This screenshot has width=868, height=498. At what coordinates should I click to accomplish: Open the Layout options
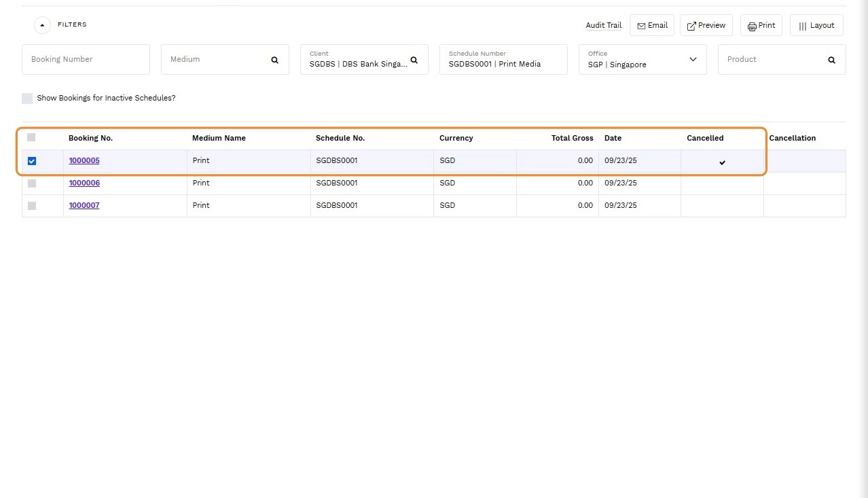click(816, 25)
